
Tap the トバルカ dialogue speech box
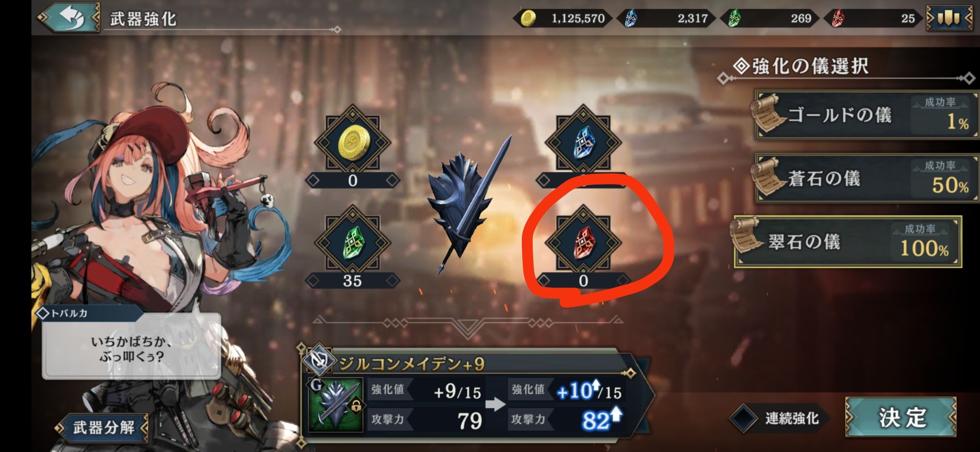(131, 346)
